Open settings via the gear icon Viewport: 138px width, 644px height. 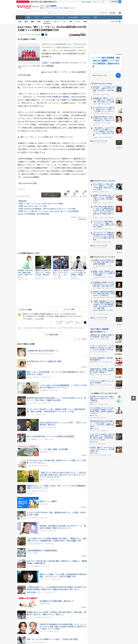click(x=120, y=13)
